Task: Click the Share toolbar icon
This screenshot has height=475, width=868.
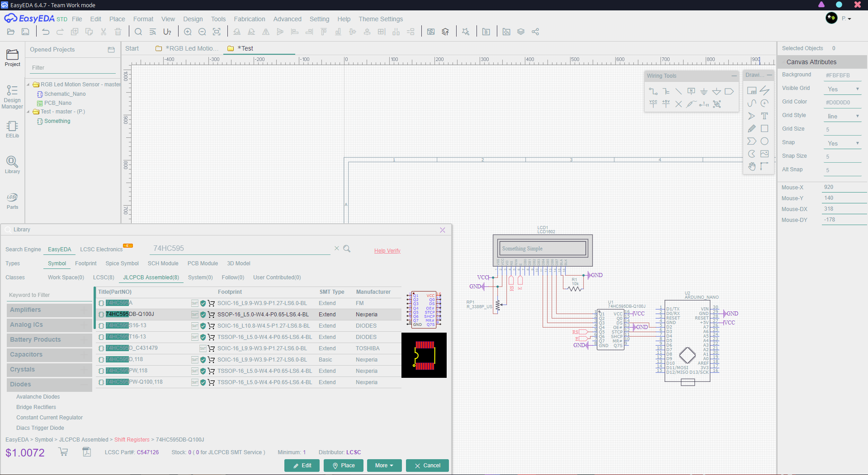Action: (535, 32)
